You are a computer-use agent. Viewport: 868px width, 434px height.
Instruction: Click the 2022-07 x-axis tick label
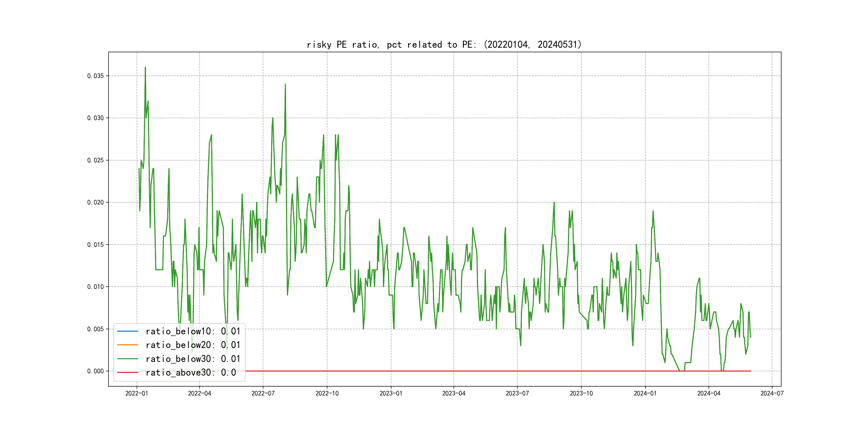[x=263, y=393]
